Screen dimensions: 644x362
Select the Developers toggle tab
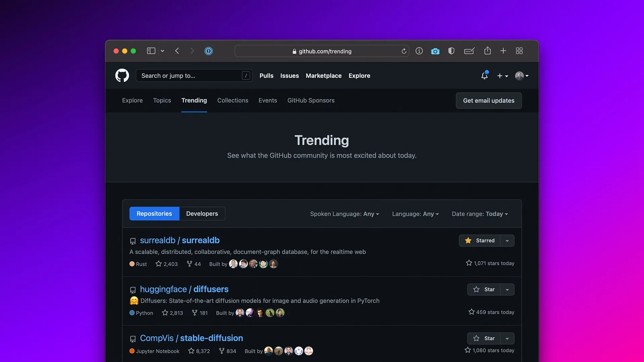pyautogui.click(x=202, y=214)
